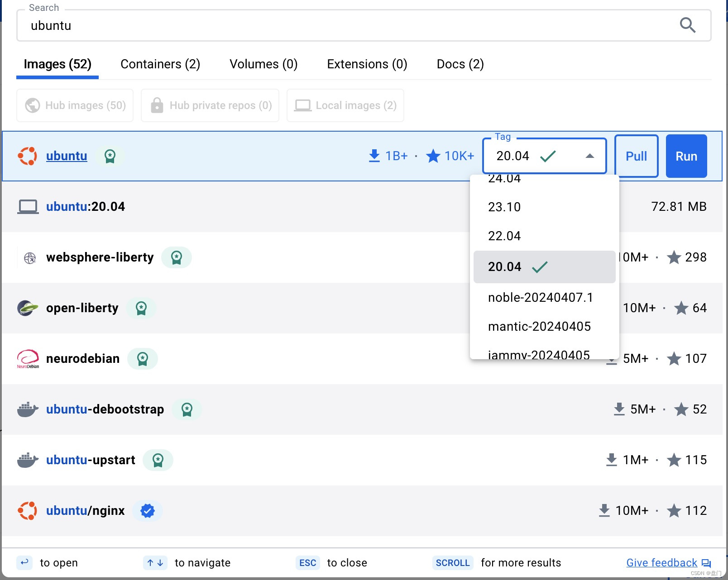The height and width of the screenshot is (580, 728).
Task: Click the star icon next to 112
Action: pyautogui.click(x=674, y=511)
